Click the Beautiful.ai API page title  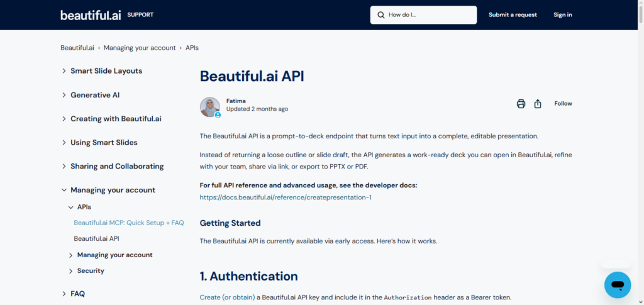pos(252,76)
